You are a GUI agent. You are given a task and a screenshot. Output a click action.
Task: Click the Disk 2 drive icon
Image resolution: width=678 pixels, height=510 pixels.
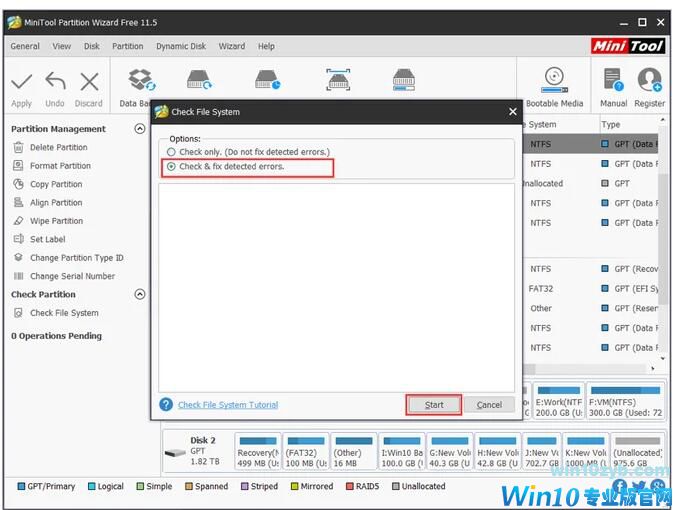175,453
